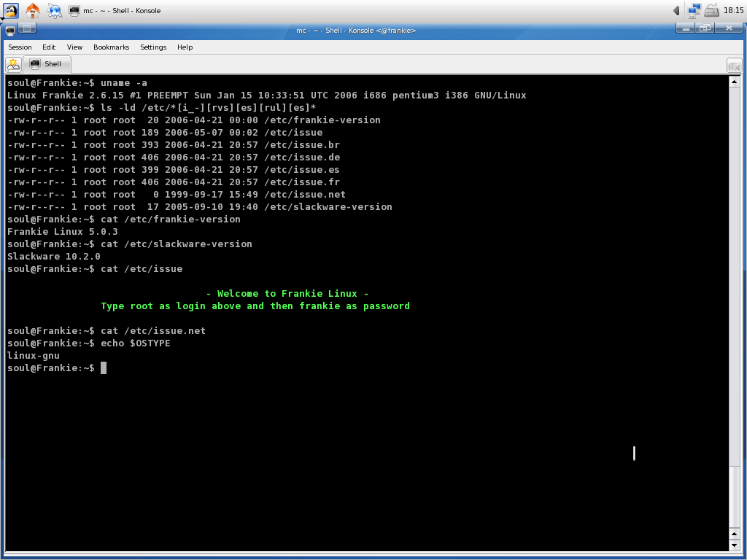Screen dimensions: 747x560
Task: Click the '/etc/issue.fr' file name
Action: tap(301, 182)
